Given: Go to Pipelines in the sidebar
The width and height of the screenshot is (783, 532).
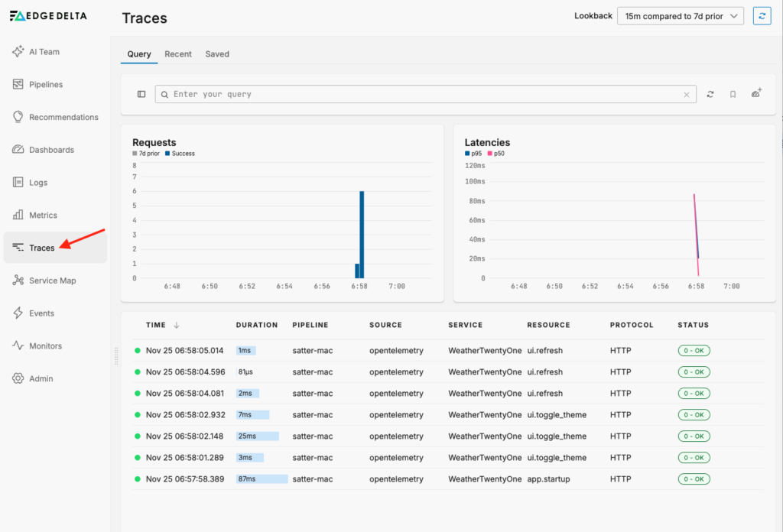Looking at the screenshot, I should coord(46,85).
